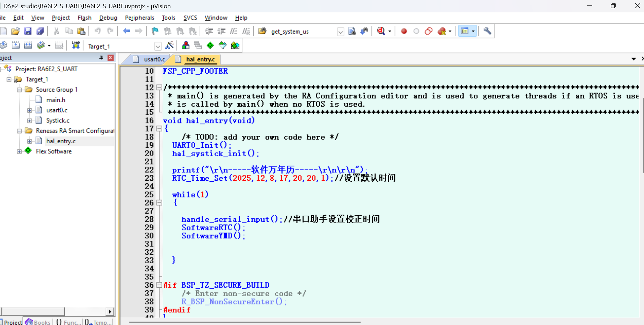Expand the usart0.c tree node

[x=29, y=110]
